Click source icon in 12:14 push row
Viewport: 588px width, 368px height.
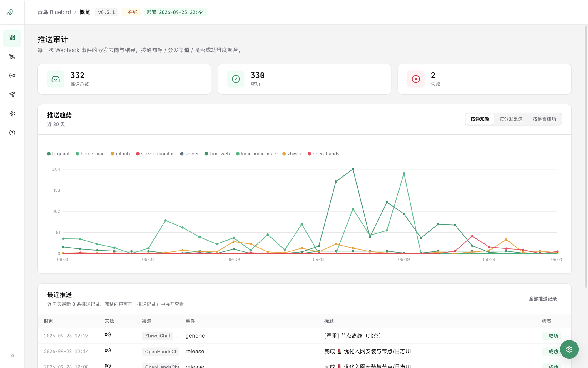coord(108,350)
